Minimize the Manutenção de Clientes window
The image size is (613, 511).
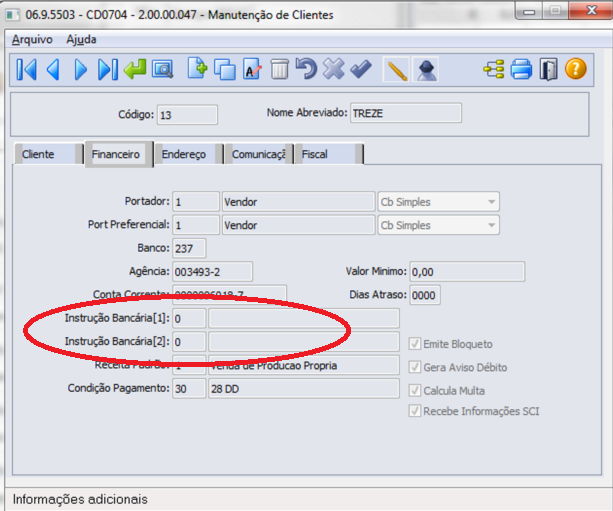529,11
